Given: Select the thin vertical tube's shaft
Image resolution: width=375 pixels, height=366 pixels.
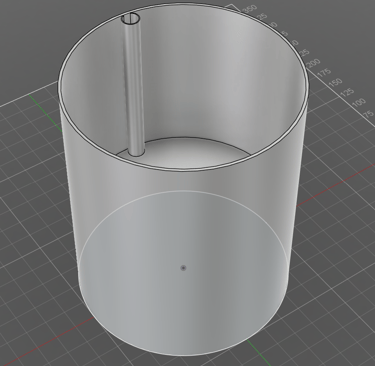Looking at the screenshot, I should tap(134, 87).
